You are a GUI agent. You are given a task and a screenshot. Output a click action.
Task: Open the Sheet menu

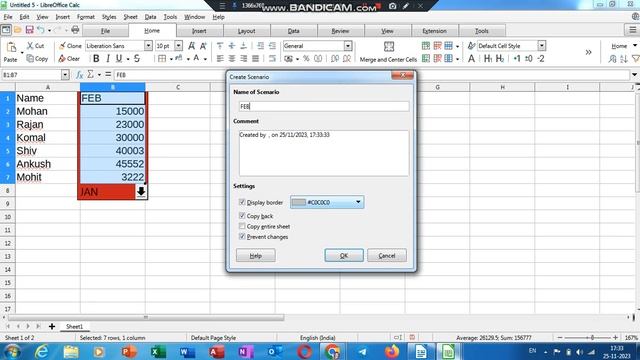coord(131,17)
